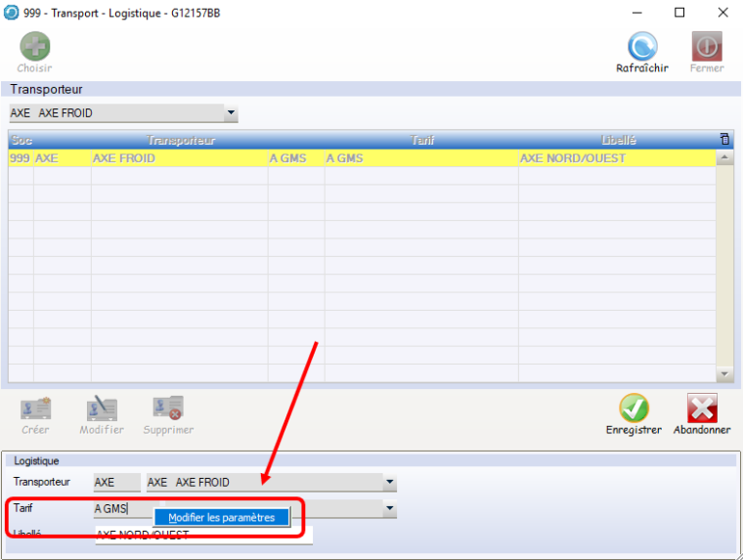743x560 pixels.
Task: Expand the Tarif dropdown arrow
Action: tap(389, 509)
